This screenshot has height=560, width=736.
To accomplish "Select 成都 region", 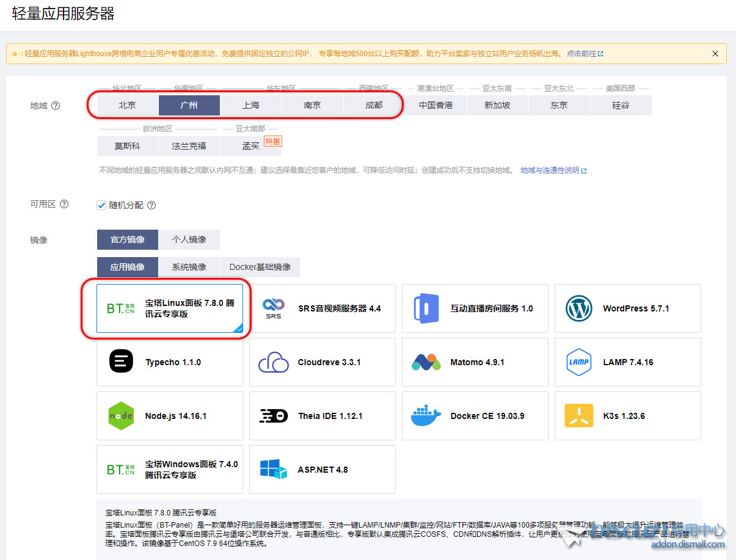I will tap(374, 105).
